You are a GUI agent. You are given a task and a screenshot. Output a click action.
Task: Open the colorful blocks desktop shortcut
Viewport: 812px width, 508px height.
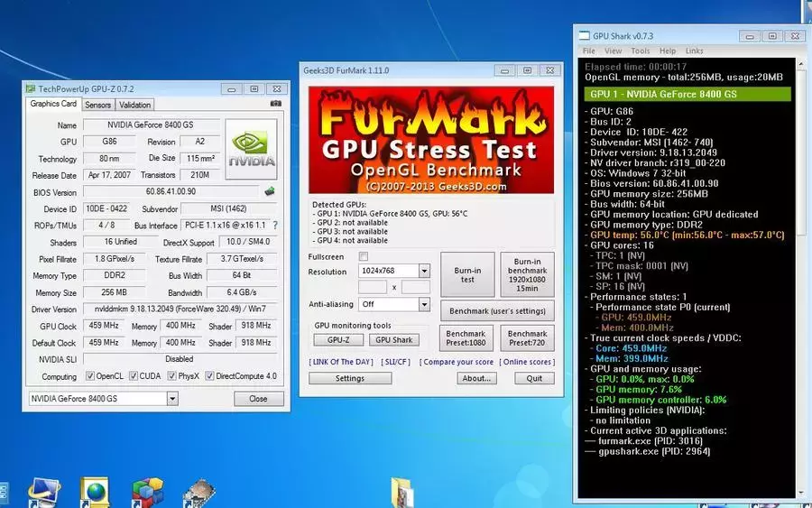[x=148, y=492]
